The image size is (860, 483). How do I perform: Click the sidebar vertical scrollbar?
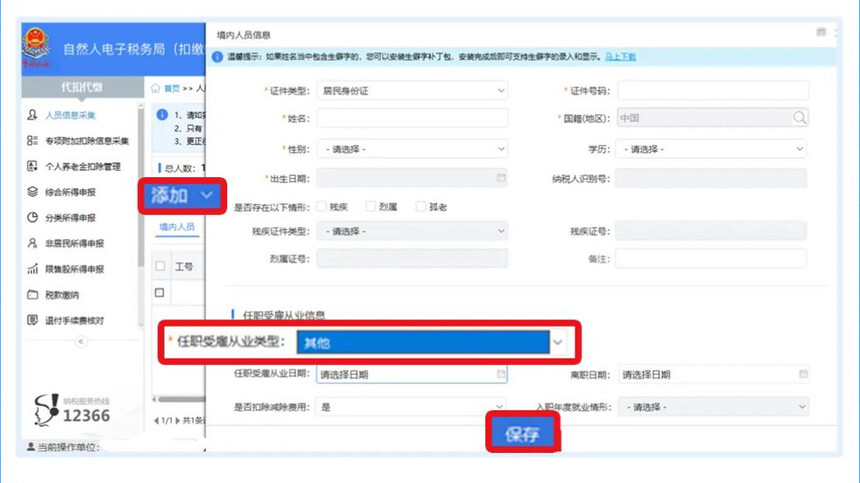[x=141, y=186]
